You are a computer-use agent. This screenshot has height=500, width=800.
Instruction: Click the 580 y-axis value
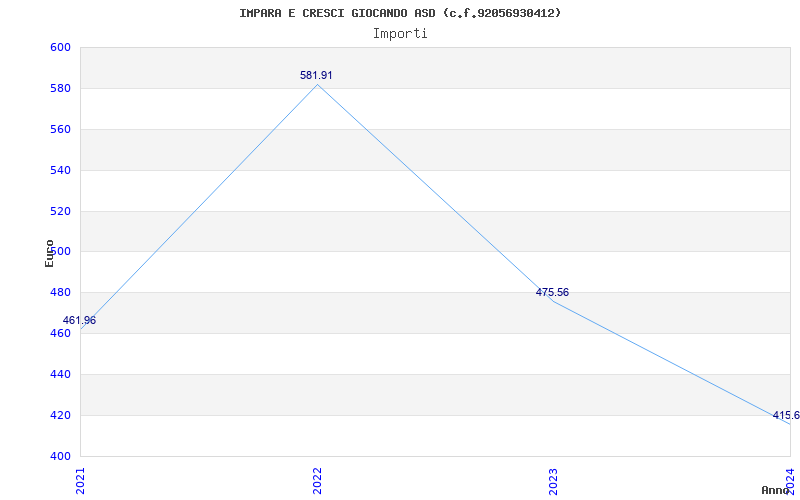coord(59,88)
